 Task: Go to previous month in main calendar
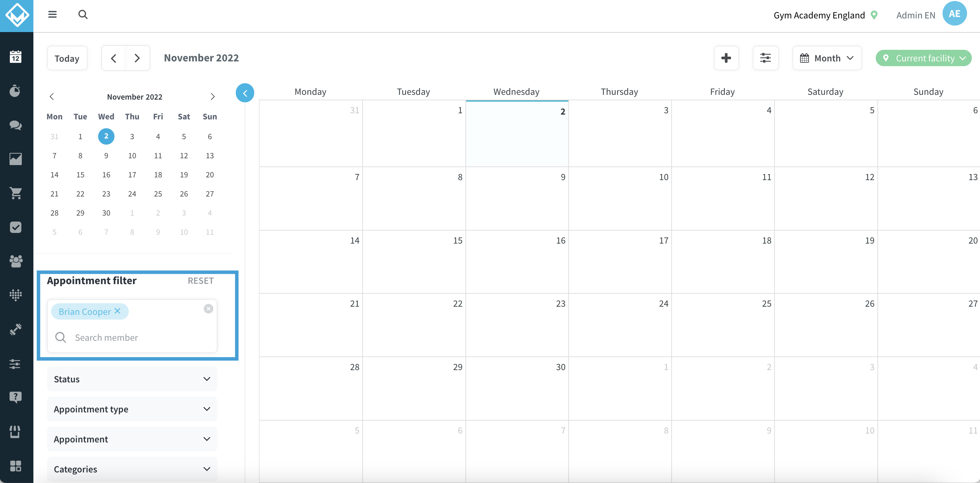[113, 58]
